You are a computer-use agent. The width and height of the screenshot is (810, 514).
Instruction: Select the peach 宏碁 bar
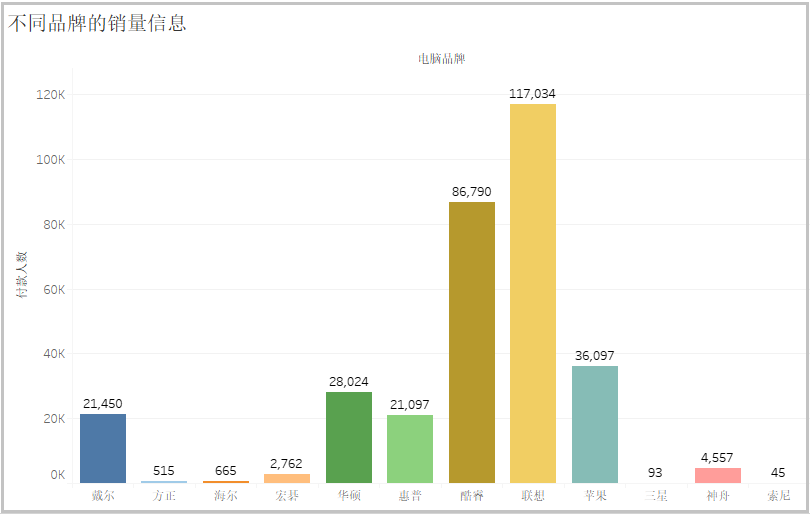pyautogui.click(x=287, y=478)
